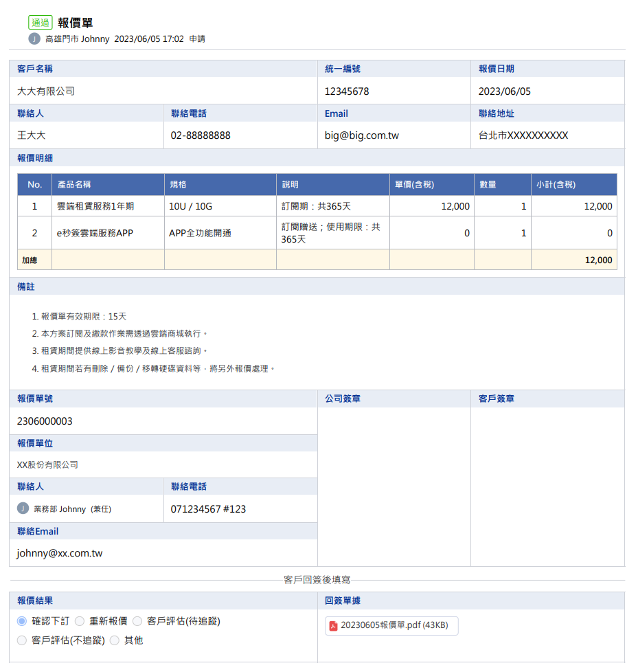Click the PDF icon on the 20230605報價單 attachment
This screenshot has width=638, height=672.
coord(333,626)
